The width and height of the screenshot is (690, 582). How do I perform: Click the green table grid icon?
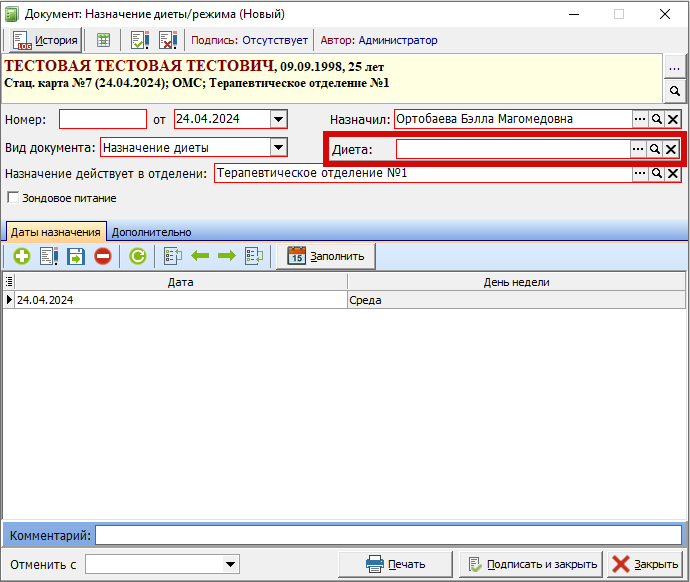103,40
